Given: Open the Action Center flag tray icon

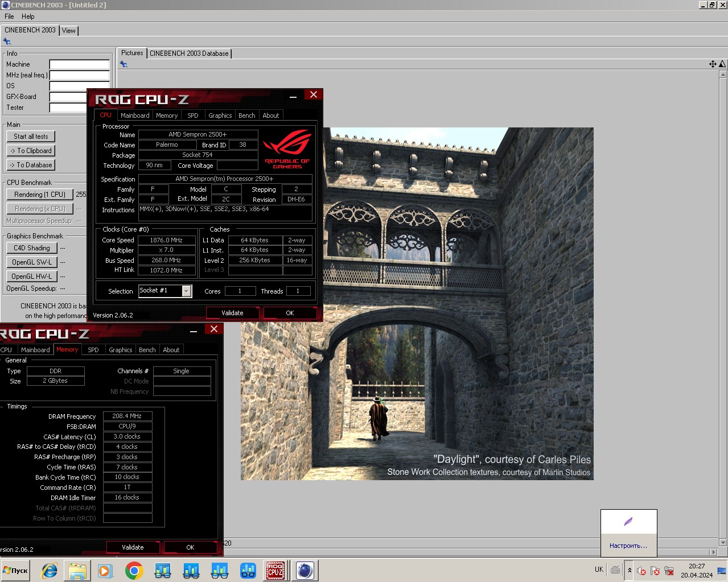Looking at the screenshot, I should [x=655, y=571].
